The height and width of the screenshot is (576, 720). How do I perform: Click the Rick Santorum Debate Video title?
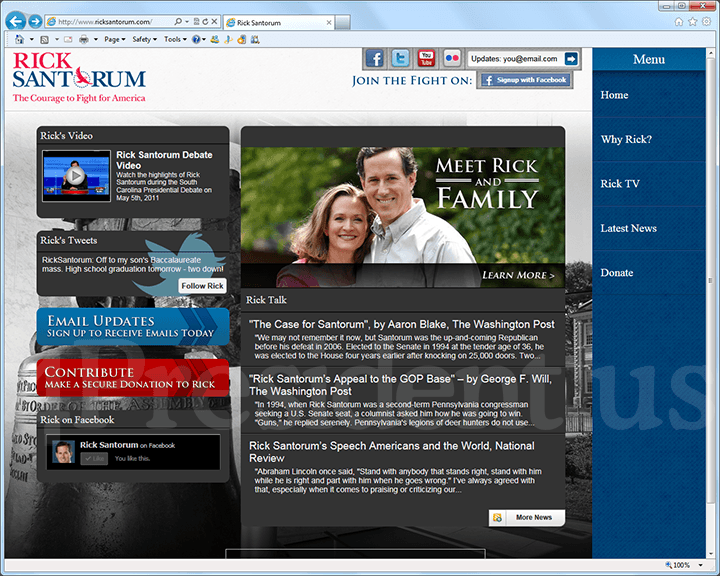(x=164, y=160)
